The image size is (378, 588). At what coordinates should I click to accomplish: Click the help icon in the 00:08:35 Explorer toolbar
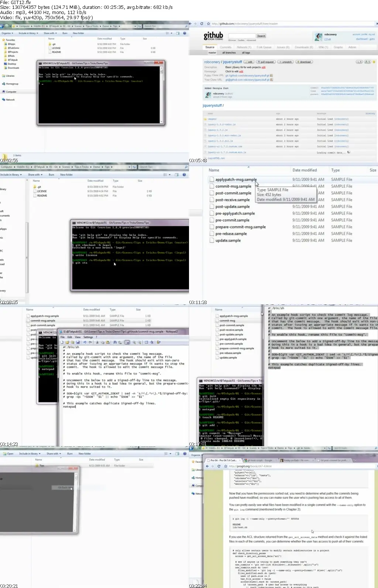pyautogui.click(x=184, y=175)
